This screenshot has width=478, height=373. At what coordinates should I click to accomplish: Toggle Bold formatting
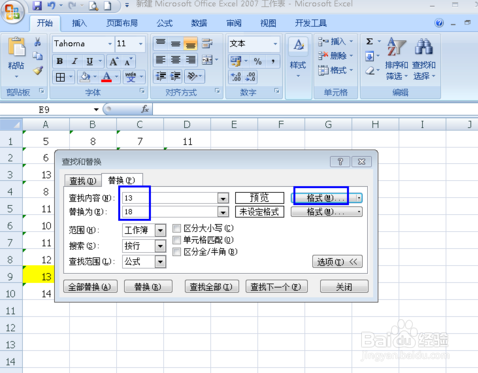click(x=60, y=61)
